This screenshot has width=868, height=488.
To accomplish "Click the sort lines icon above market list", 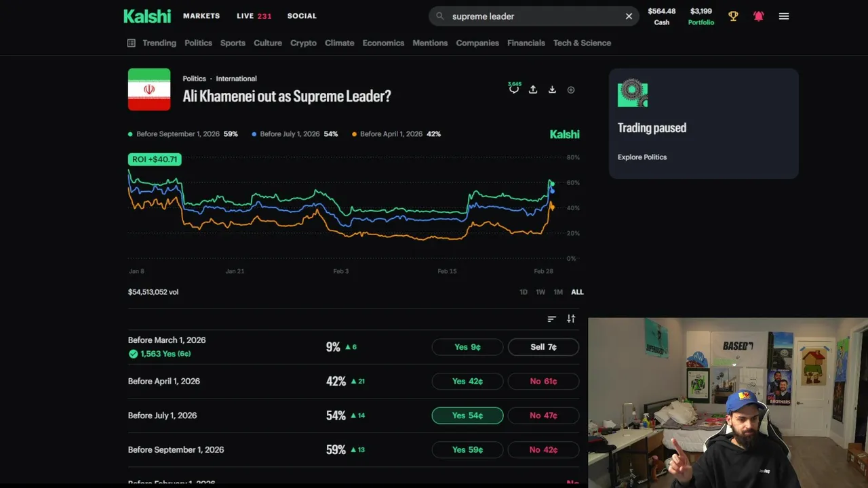I will pos(552,319).
